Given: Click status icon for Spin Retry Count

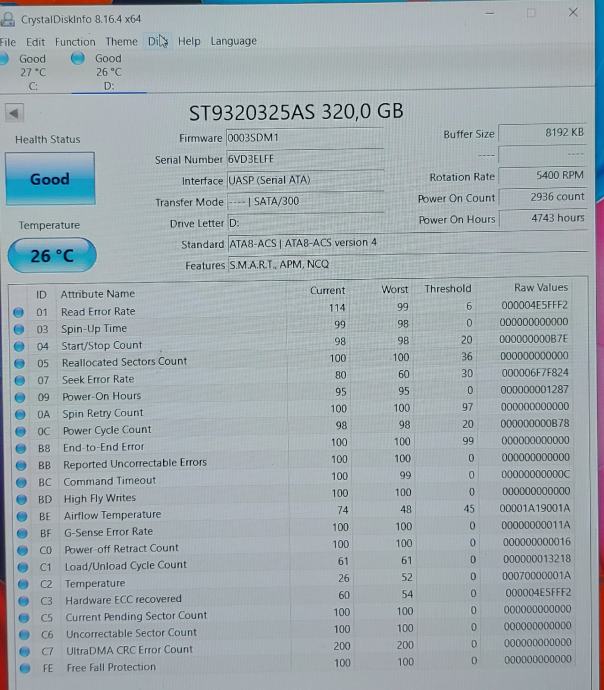Looking at the screenshot, I should coord(20,415).
